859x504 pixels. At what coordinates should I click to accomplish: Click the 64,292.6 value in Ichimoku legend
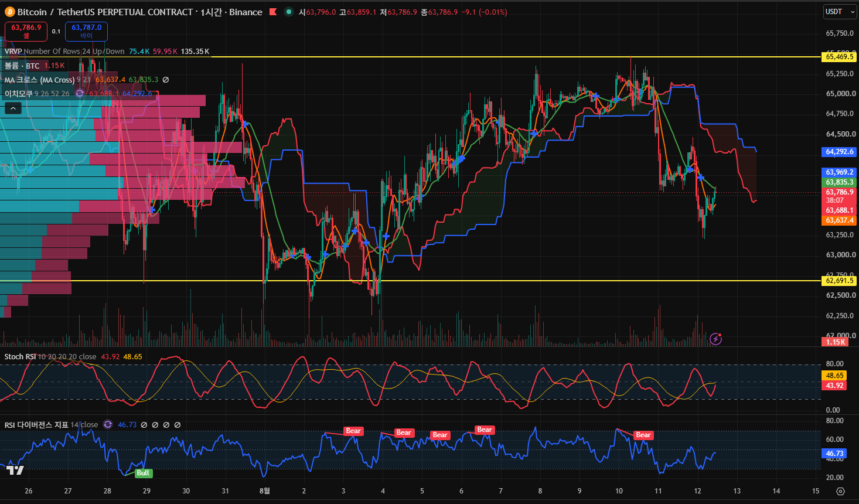pyautogui.click(x=137, y=93)
